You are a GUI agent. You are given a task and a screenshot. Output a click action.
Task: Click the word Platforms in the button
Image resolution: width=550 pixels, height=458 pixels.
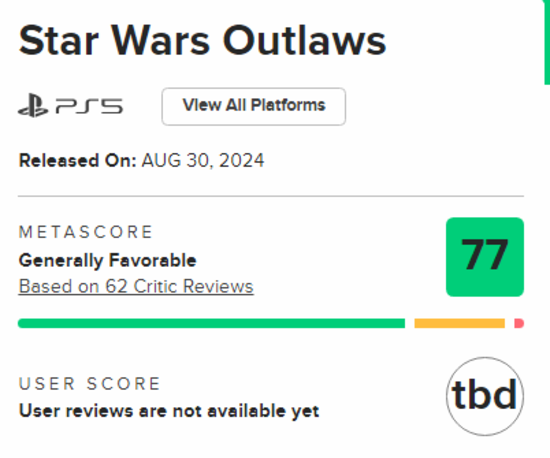coord(288,105)
